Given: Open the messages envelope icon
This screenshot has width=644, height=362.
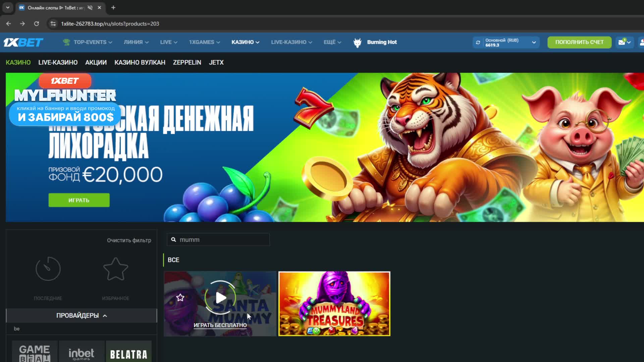Looking at the screenshot, I should [x=622, y=42].
